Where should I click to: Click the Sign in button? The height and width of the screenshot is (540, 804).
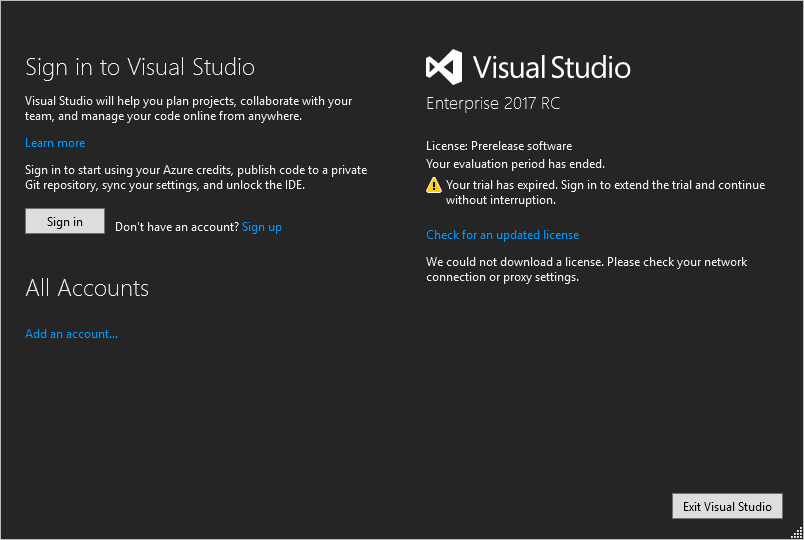click(x=65, y=221)
